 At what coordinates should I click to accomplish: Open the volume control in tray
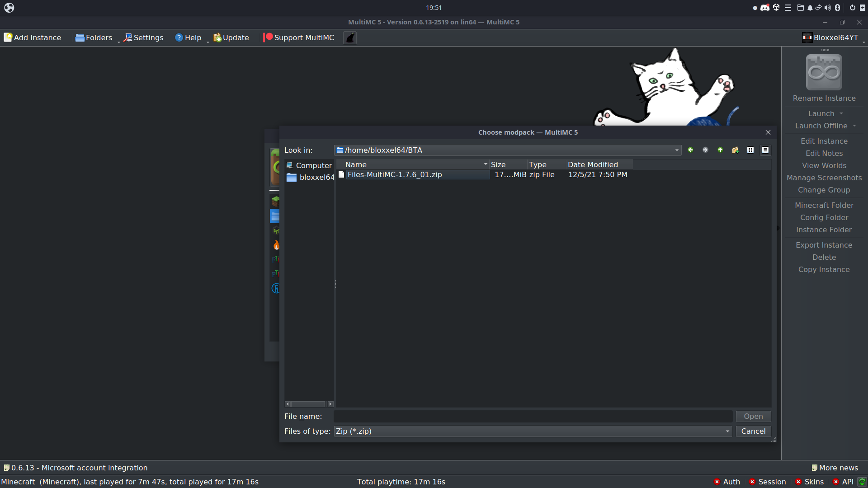(827, 8)
